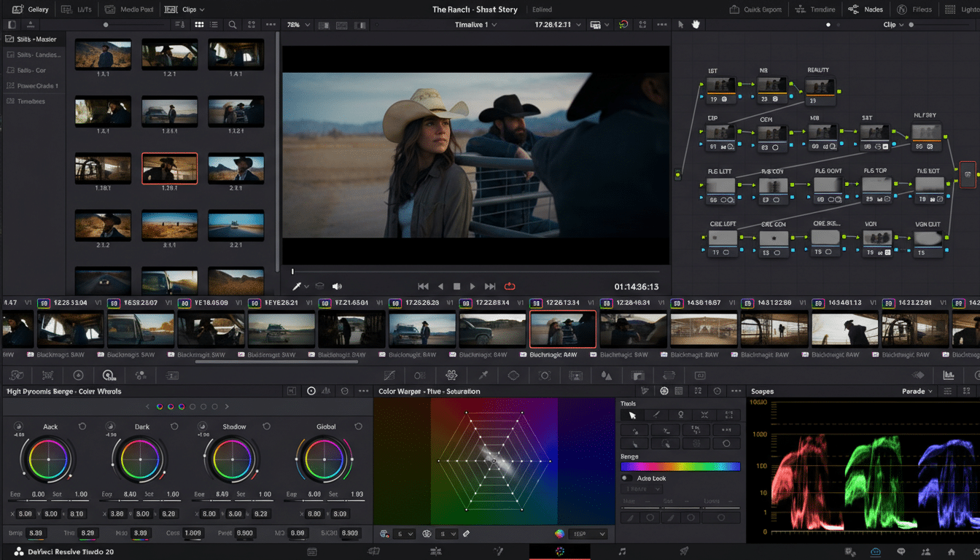
Task: Select the Qualifier tool
Action: click(483, 375)
